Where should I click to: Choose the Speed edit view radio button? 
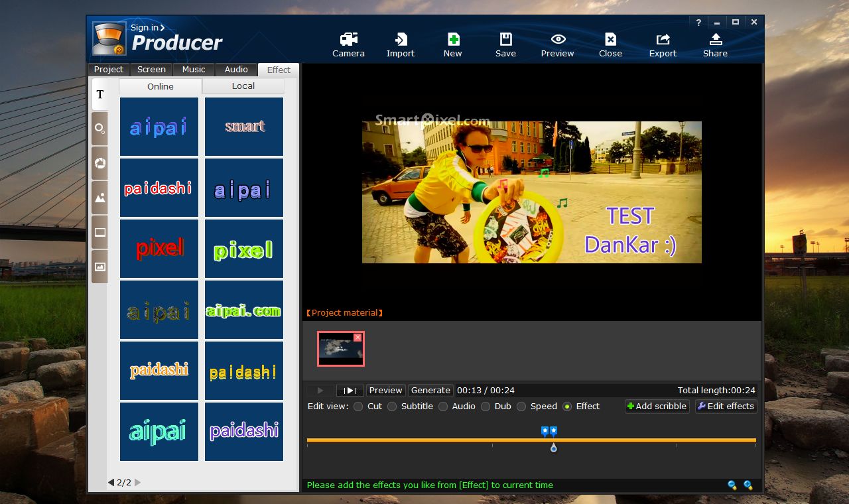tap(521, 407)
